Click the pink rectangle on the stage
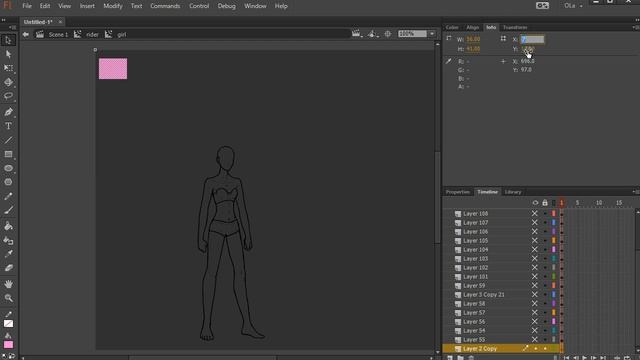 (x=113, y=69)
